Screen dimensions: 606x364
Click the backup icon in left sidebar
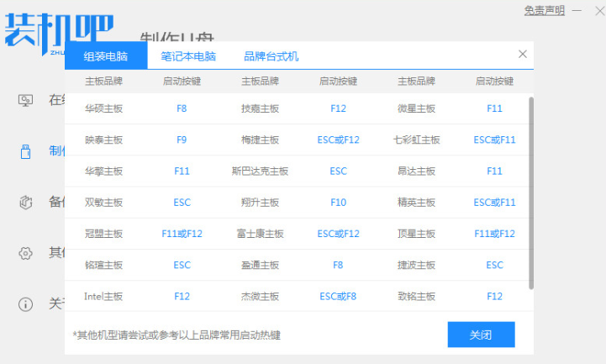25,202
